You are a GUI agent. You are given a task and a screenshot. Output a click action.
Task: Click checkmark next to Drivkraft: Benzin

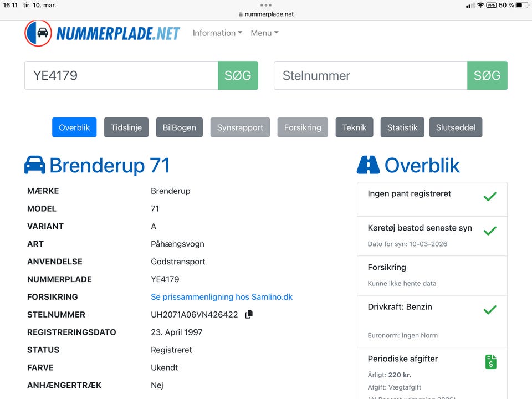pyautogui.click(x=490, y=309)
